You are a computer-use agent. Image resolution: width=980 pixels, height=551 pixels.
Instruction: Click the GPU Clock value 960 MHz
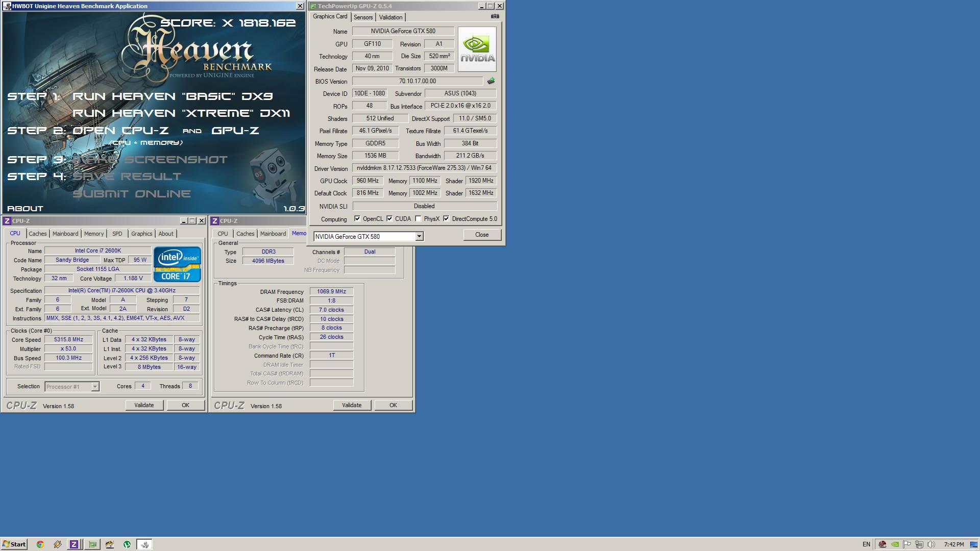[x=367, y=181]
